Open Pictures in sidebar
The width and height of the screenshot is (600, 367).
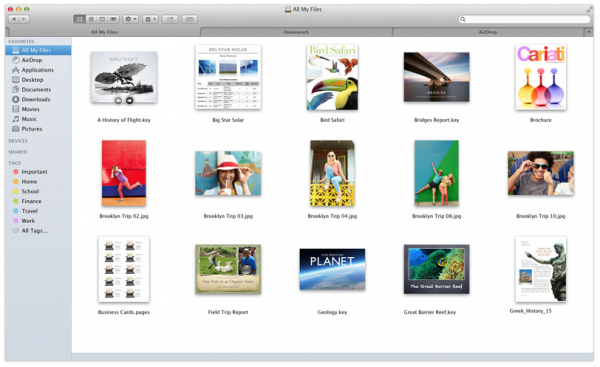(38, 129)
